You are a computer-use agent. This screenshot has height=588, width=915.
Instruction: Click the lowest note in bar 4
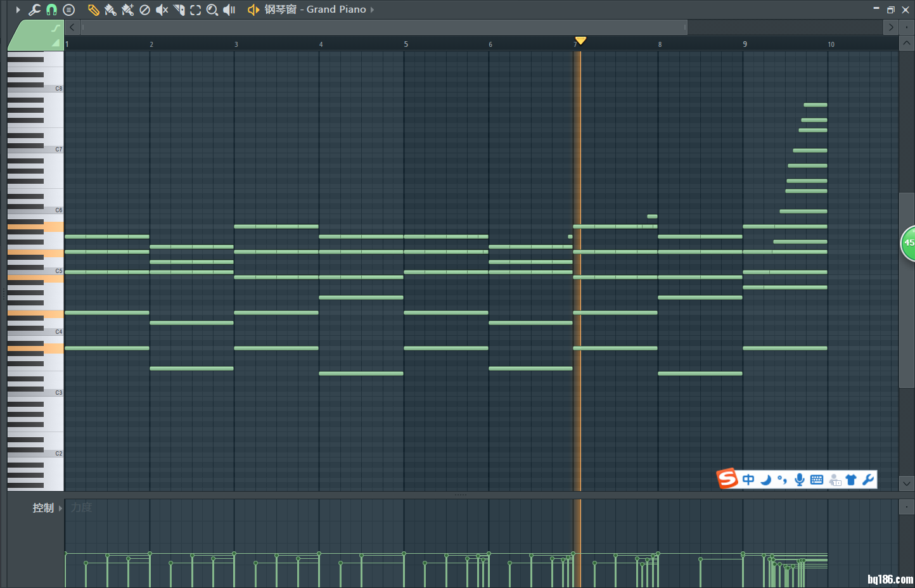point(361,373)
